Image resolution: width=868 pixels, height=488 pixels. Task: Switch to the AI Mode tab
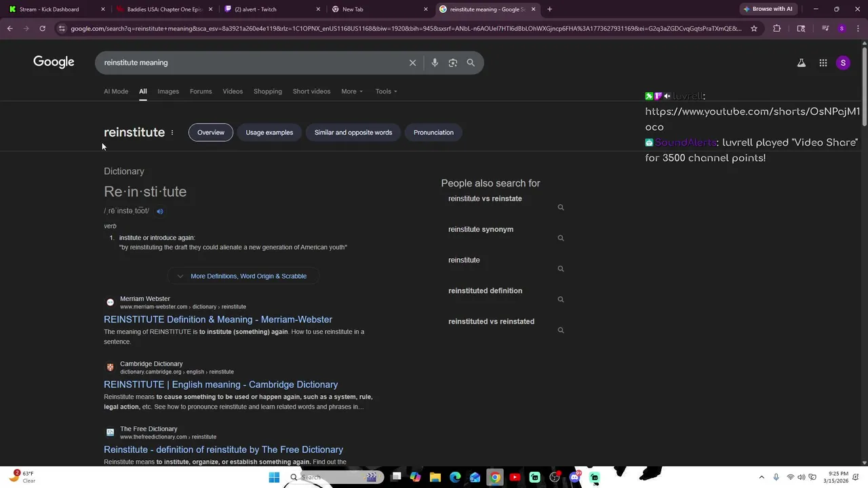pos(116,91)
